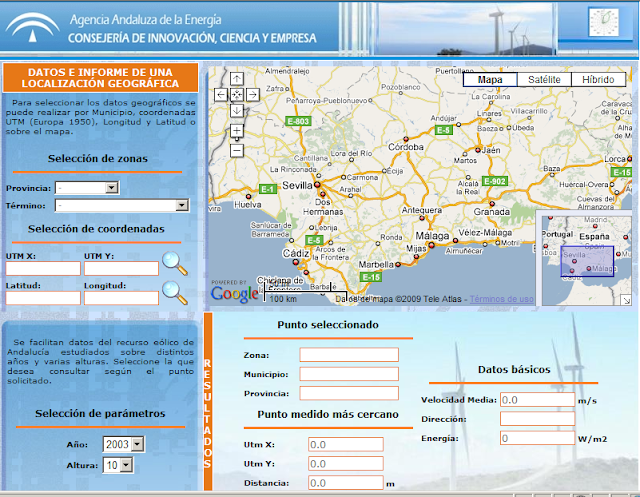Switch map to Híbrido view

598,80
